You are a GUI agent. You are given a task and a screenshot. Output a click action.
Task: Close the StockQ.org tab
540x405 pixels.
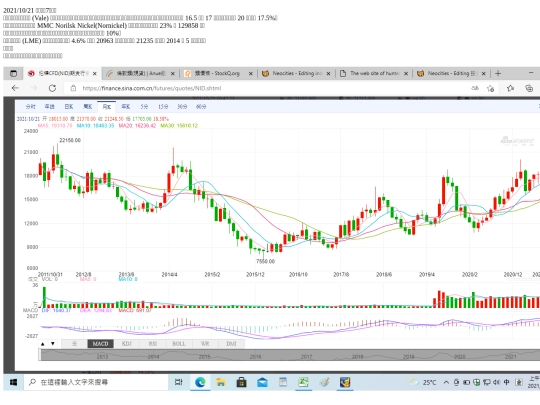tap(251, 73)
